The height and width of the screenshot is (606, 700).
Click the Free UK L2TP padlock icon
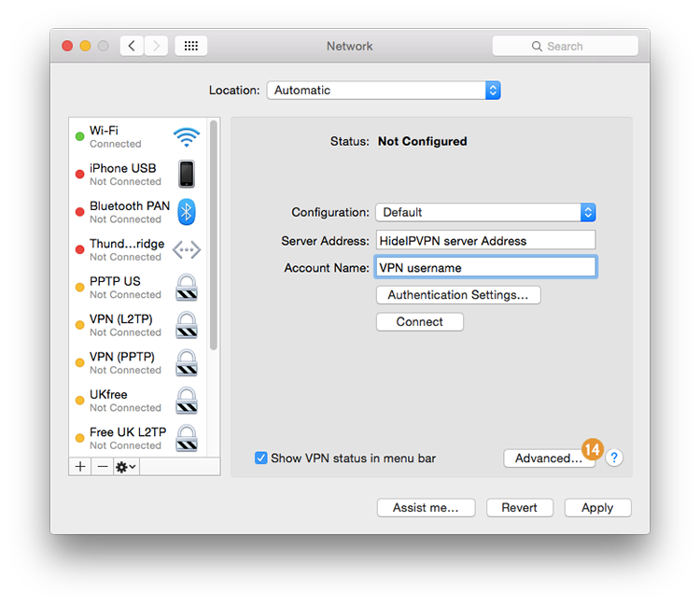[x=187, y=438]
